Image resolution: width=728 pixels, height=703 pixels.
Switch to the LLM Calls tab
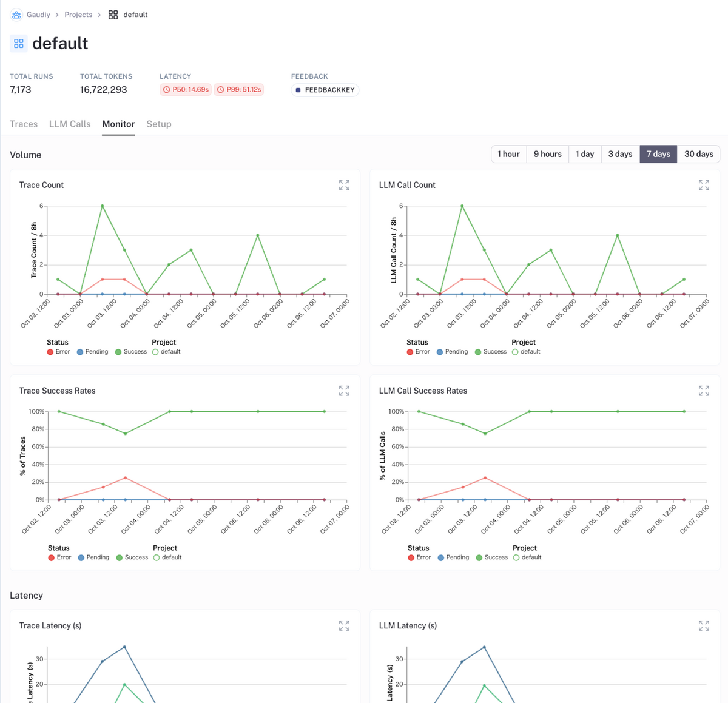(x=70, y=124)
